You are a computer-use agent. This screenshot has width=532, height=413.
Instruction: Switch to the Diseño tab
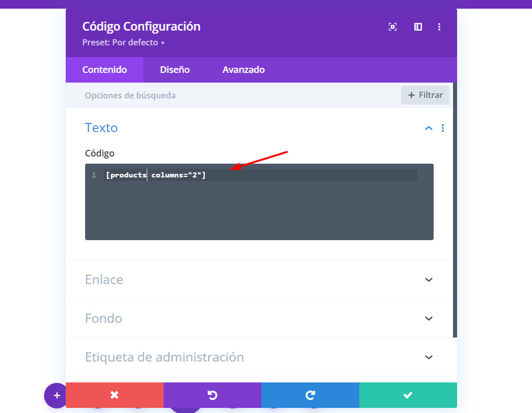pyautogui.click(x=175, y=69)
